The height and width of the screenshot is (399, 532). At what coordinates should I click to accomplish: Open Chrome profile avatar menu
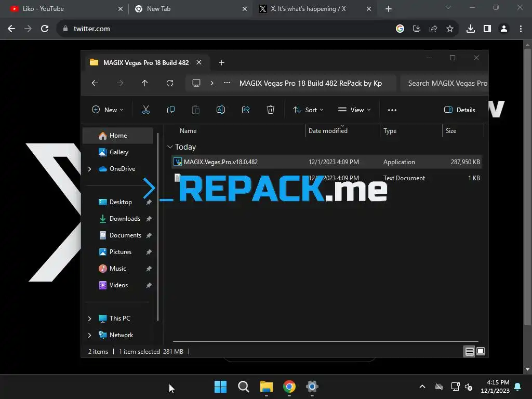coord(504,29)
